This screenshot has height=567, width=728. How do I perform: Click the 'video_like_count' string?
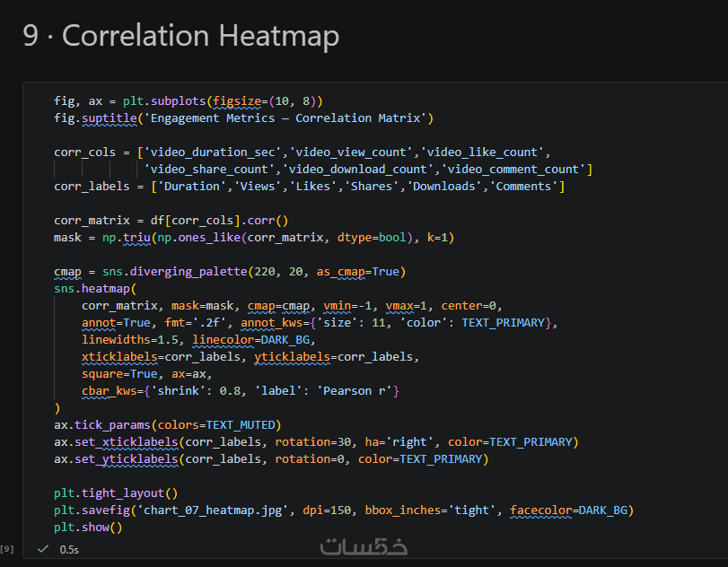click(482, 153)
